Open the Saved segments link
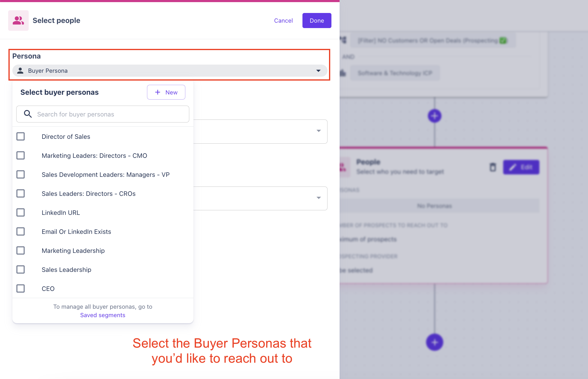Image resolution: width=588 pixels, height=379 pixels. (x=103, y=315)
